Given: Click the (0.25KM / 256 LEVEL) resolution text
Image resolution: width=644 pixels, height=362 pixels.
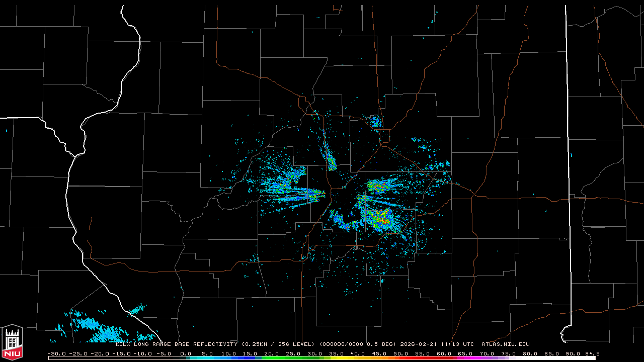Looking at the screenshot, I should click(278, 344).
